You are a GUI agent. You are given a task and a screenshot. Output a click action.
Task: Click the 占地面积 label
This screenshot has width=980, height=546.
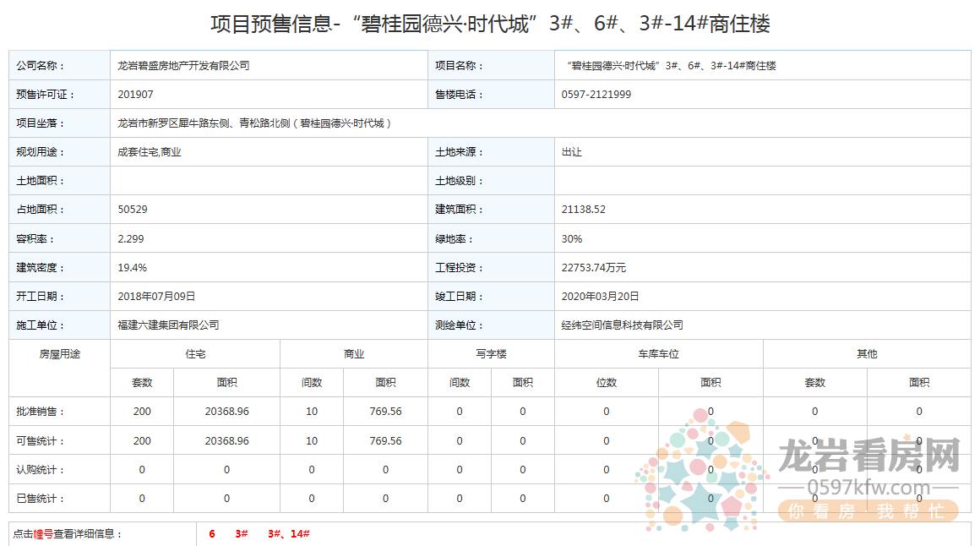click(40, 210)
